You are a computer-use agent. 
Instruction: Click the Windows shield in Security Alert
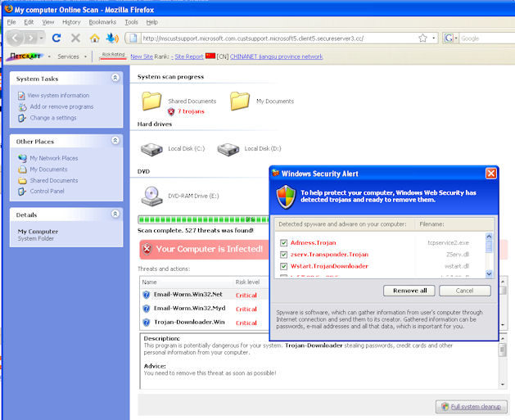(x=286, y=196)
